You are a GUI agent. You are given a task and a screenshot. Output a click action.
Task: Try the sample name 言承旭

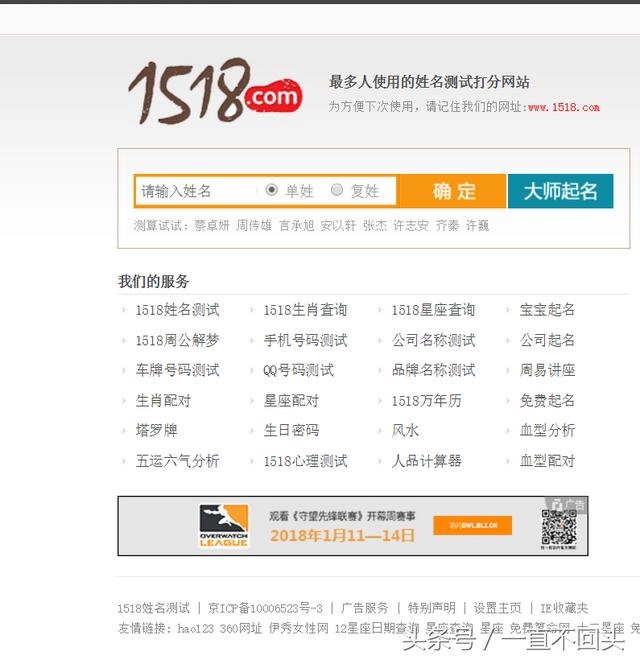296,226
